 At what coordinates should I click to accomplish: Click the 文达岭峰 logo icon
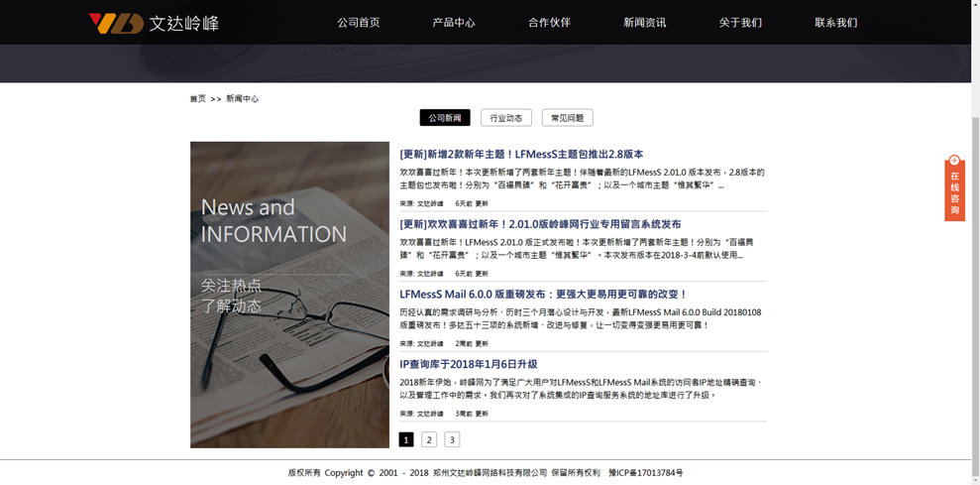116,23
